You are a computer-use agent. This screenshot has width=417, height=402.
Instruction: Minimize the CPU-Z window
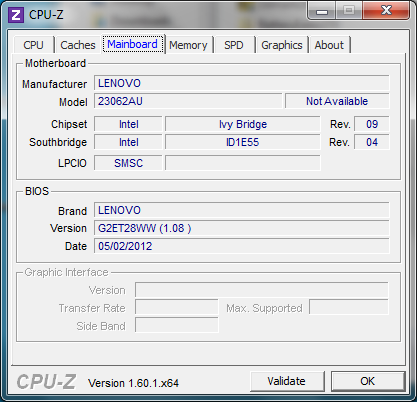pyautogui.click(x=322, y=11)
